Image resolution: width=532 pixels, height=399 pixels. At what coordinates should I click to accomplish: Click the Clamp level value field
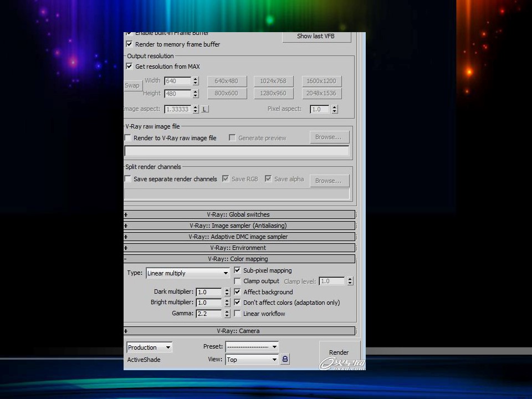point(332,282)
